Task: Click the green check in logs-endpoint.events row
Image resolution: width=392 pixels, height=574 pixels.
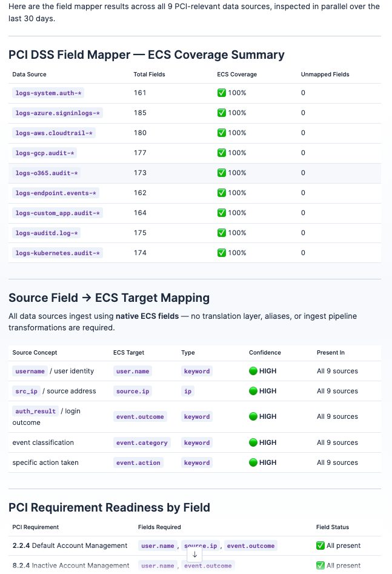Action: click(221, 193)
